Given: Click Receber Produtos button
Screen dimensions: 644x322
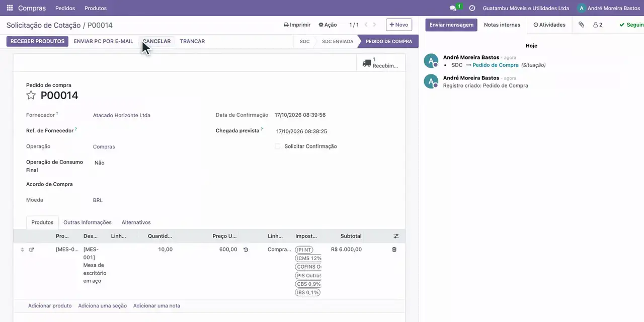Looking at the screenshot, I should 38,41.
